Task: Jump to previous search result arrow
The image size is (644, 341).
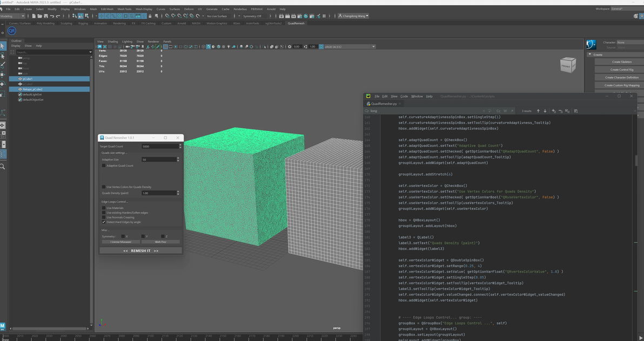Action: coord(538,111)
